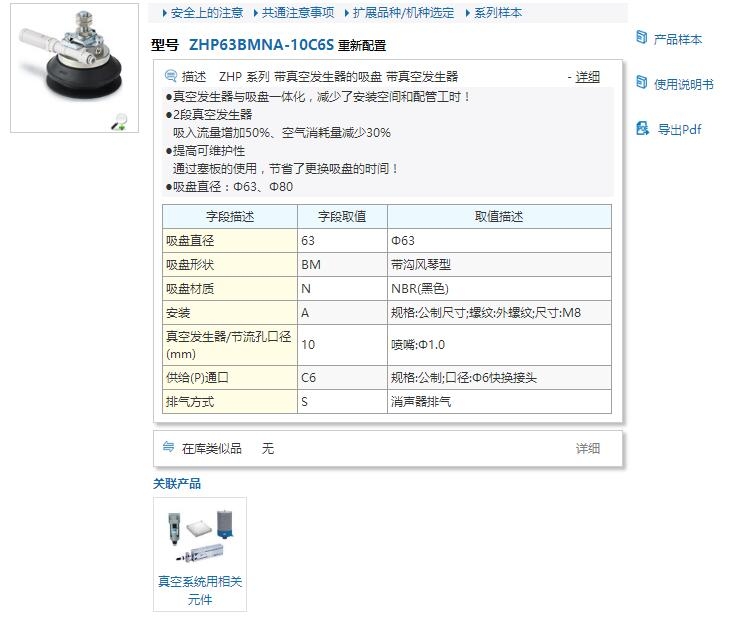Open 系列样本 tab
Image resolution: width=746 pixels, height=638 pixels.
pos(498,13)
